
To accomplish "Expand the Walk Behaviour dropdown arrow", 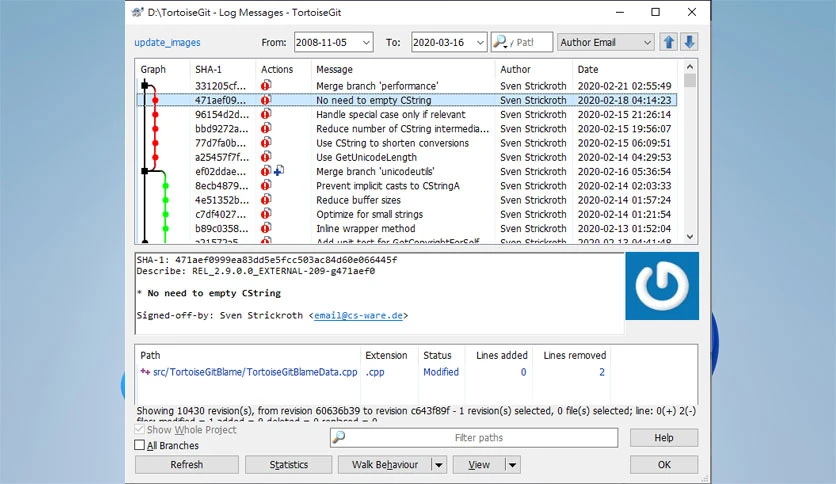I will click(x=438, y=465).
